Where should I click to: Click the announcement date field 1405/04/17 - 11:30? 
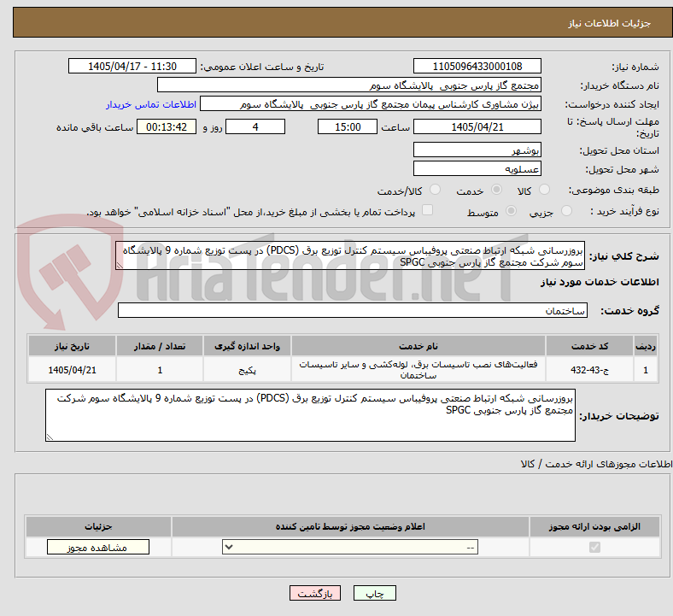tap(132, 66)
